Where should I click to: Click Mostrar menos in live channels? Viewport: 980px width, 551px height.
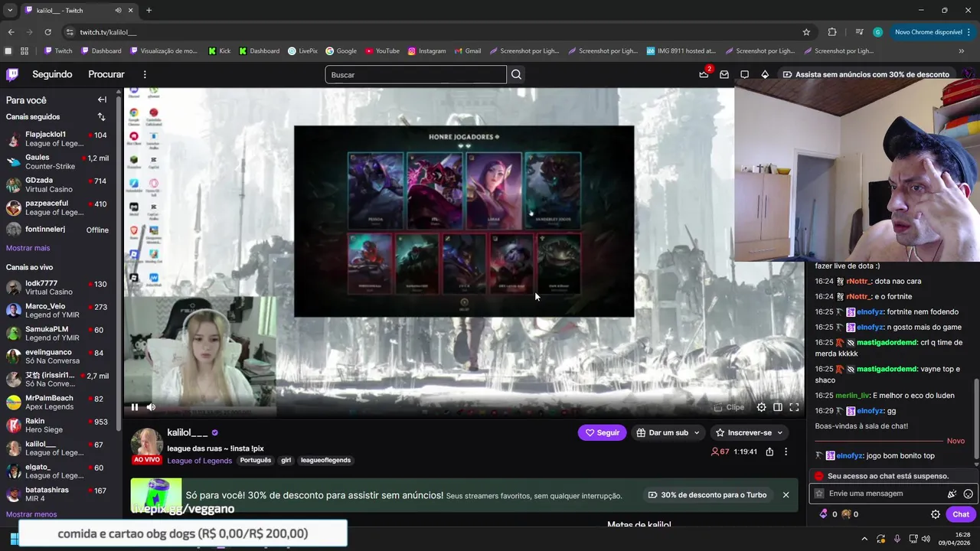[31, 514]
